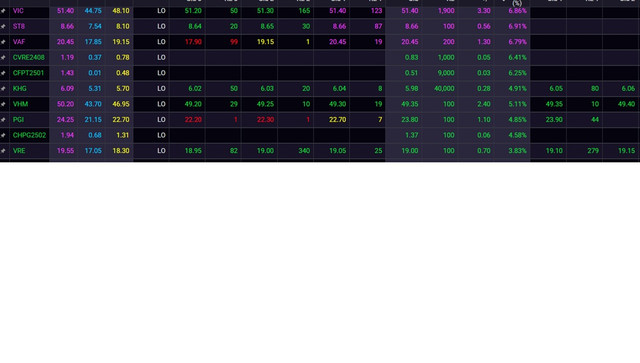This screenshot has width=640, height=363.
Task: Click ST8 change percent 6.91%
Action: click(518, 27)
